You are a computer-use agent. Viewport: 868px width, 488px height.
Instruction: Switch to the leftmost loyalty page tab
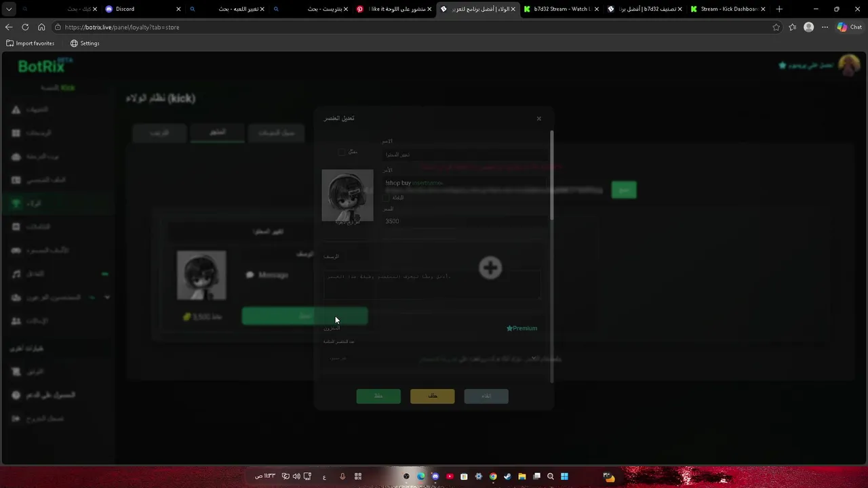pos(159,133)
